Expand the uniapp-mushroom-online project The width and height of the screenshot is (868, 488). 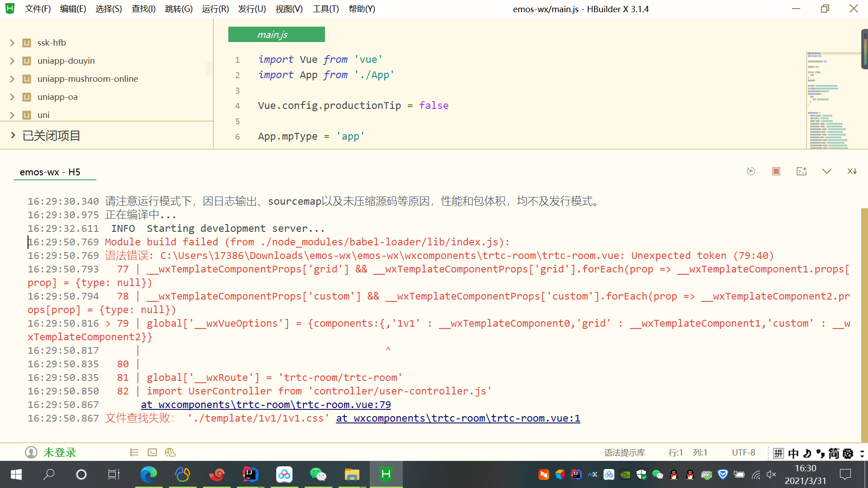pyautogui.click(x=12, y=79)
